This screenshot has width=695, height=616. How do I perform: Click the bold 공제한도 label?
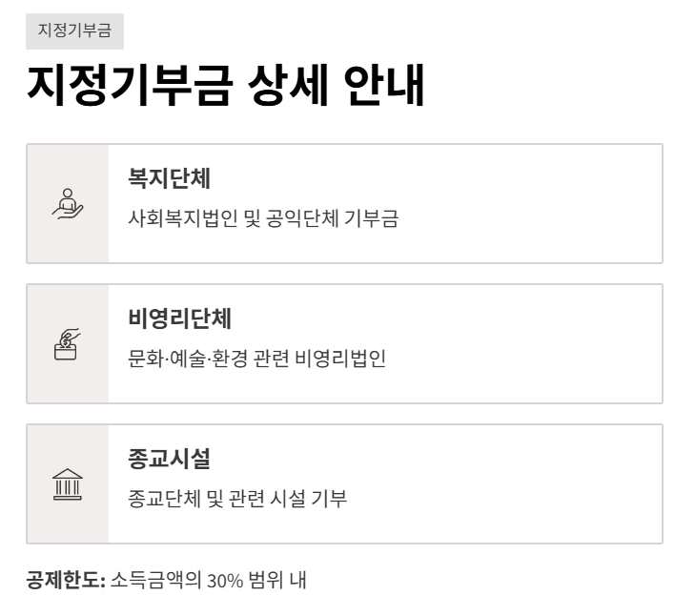tap(66, 580)
